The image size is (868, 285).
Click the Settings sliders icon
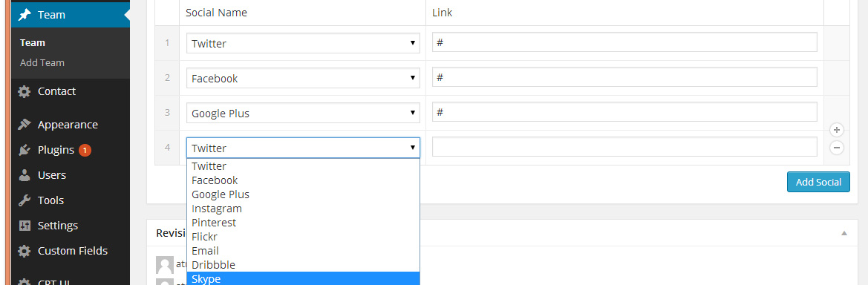25,226
